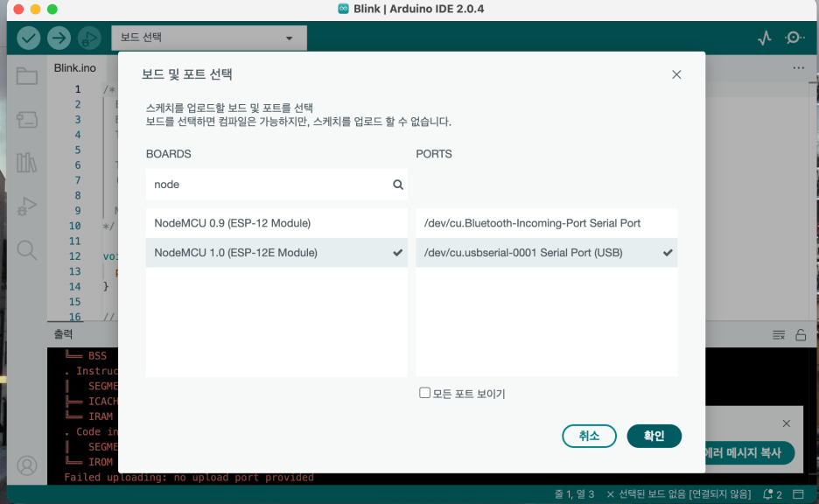Dismiss the error notification
This screenshot has height=504, width=819.
[786, 423]
